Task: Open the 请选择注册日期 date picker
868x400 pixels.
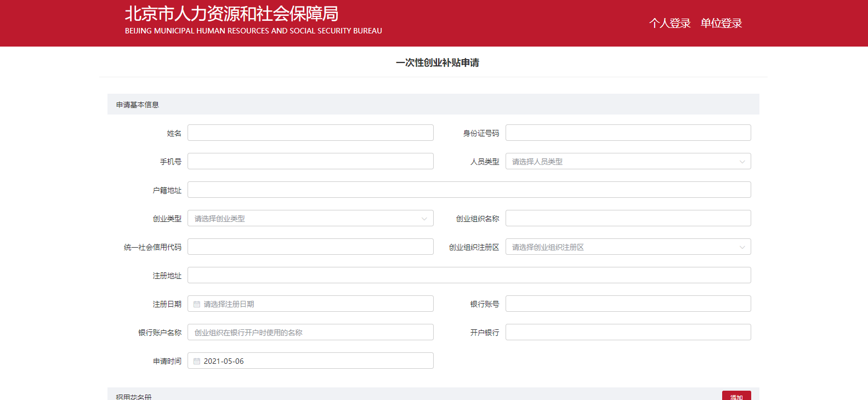Action: tap(310, 304)
